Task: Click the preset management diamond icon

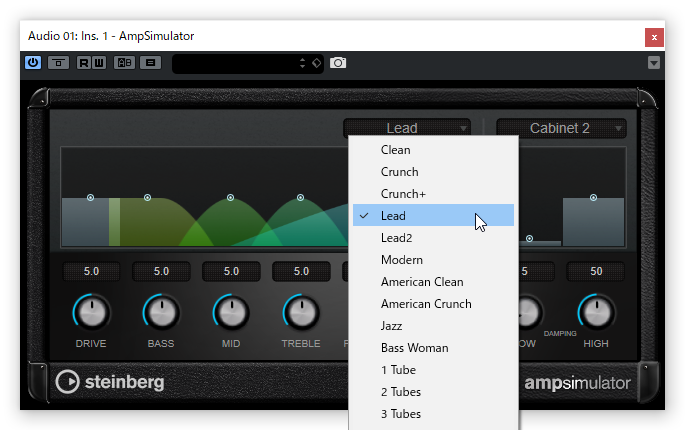Action: tap(317, 63)
